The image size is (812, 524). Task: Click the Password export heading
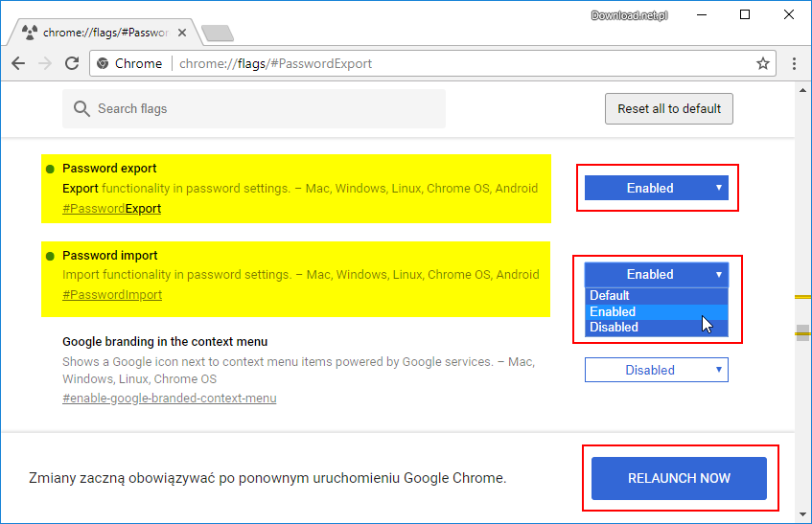(x=109, y=169)
